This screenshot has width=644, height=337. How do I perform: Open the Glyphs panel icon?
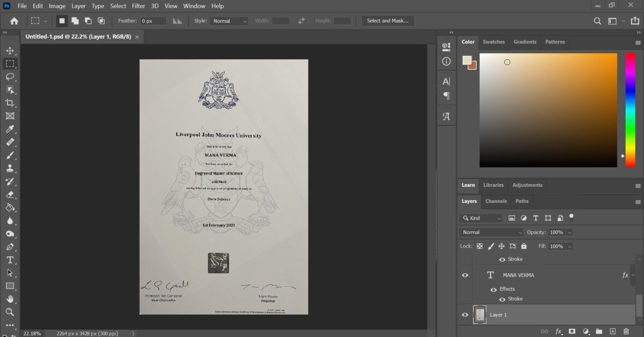point(446,117)
